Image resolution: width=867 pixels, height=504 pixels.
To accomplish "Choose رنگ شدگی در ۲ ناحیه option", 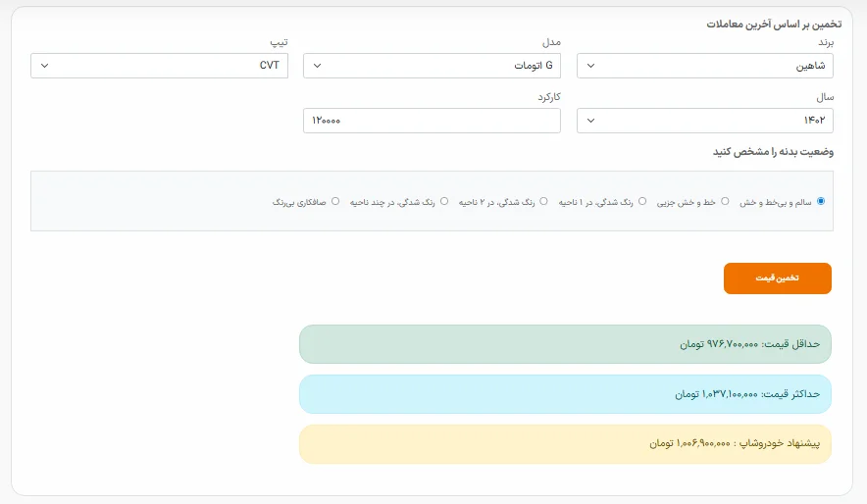I will [x=542, y=201].
